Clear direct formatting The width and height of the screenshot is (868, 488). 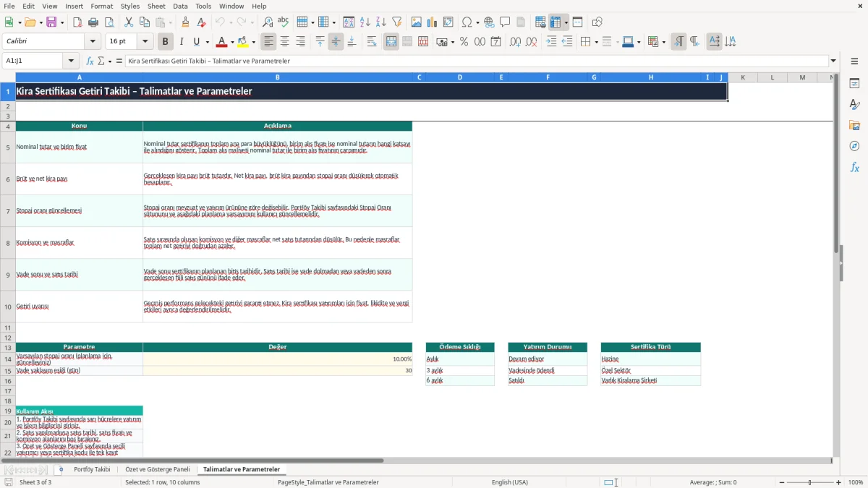point(201,22)
